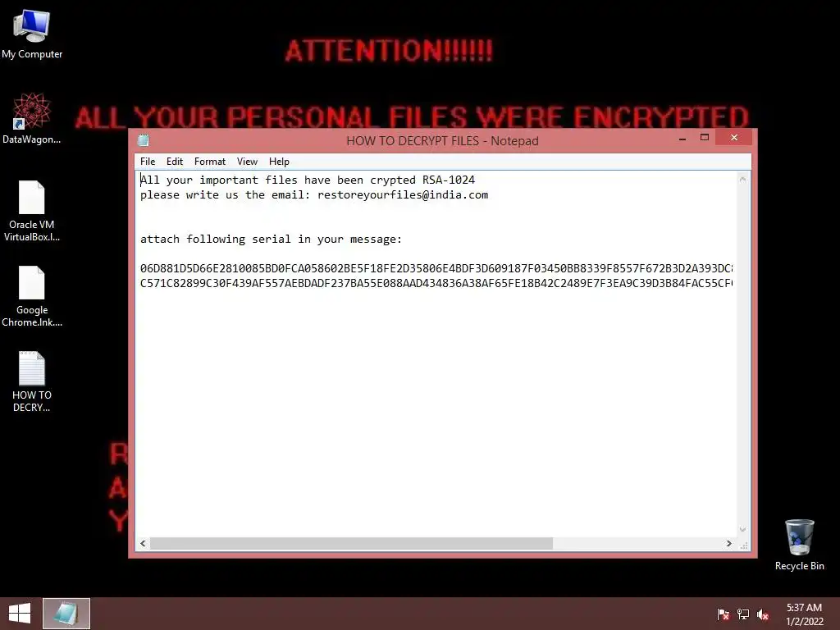The height and width of the screenshot is (630, 840).
Task: Select the Oracle VM VirtualBox desktop file
Action: (x=32, y=211)
